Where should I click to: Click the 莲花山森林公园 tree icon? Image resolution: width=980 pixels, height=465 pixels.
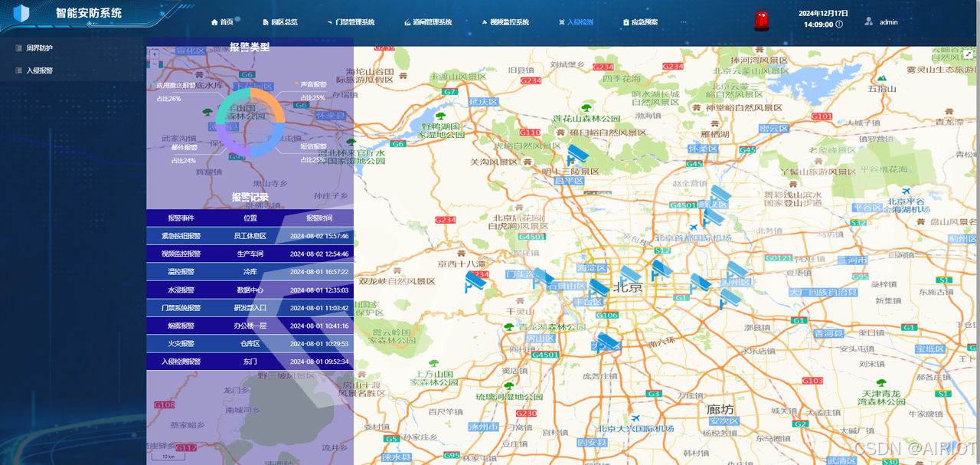[587, 109]
